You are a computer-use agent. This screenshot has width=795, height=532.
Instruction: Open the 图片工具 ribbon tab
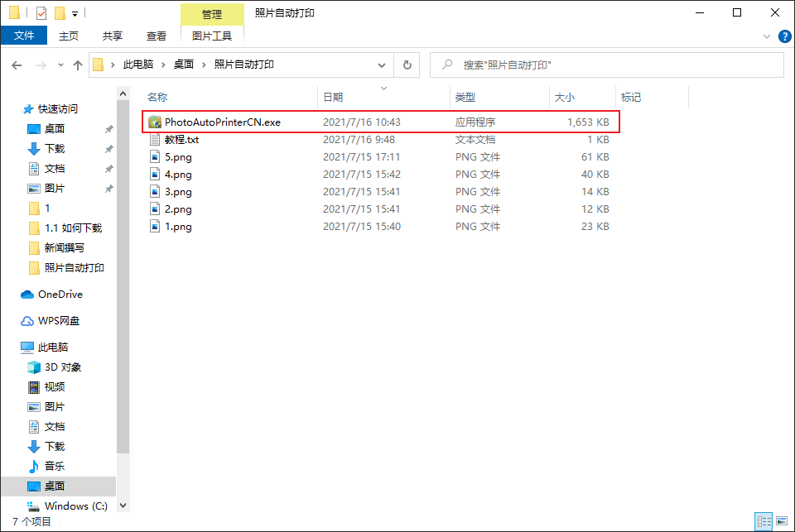212,36
